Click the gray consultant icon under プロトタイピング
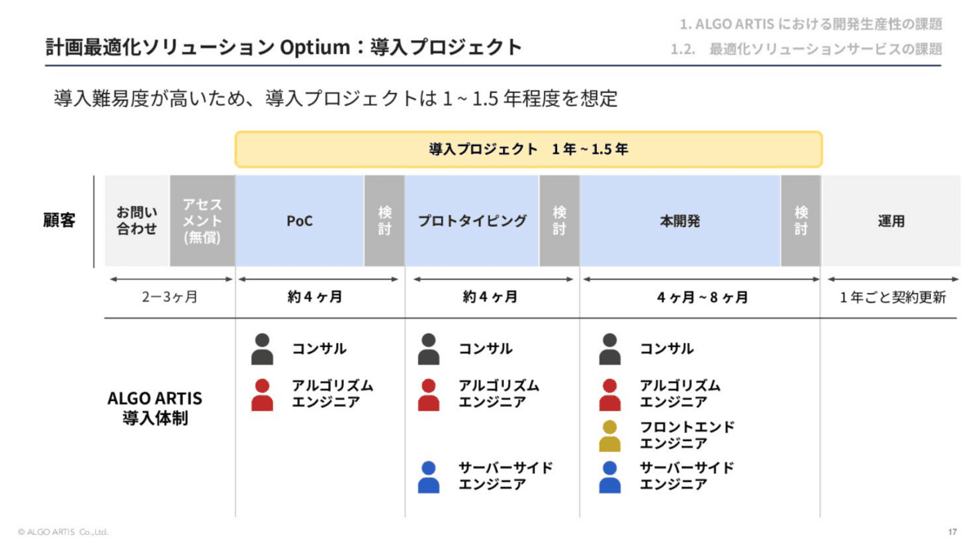The image size is (980, 548). point(429,349)
